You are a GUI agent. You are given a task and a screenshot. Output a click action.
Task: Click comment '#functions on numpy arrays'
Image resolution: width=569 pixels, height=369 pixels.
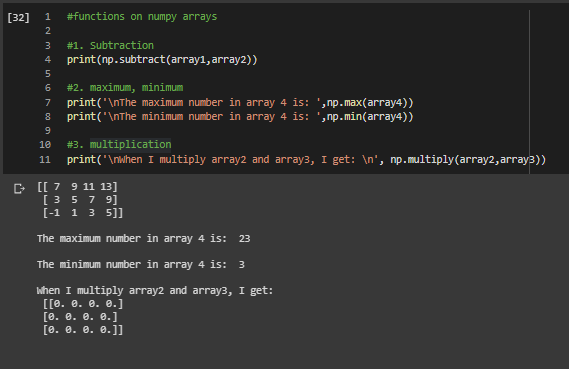click(x=142, y=17)
